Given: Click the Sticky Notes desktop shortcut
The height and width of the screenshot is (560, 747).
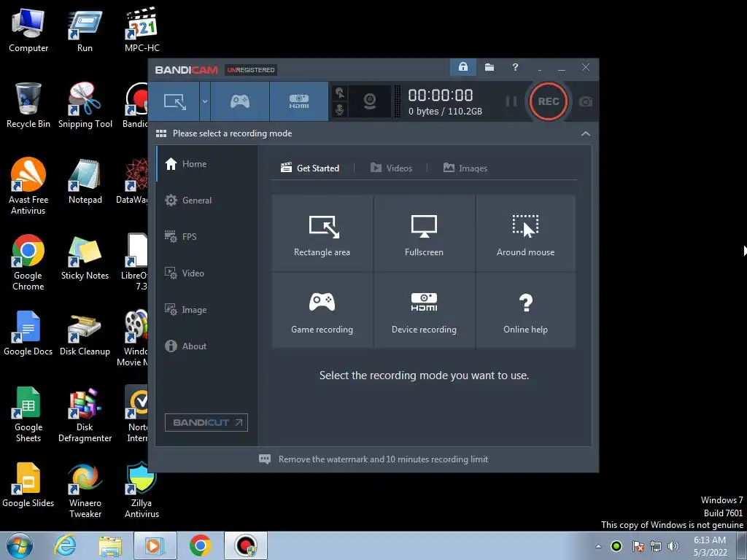Looking at the screenshot, I should coord(85,257).
